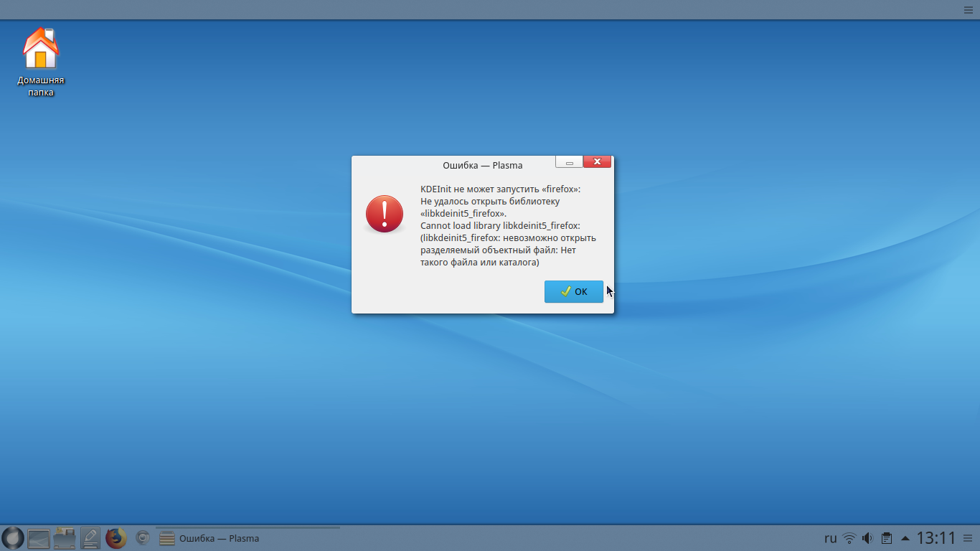Image resolution: width=980 pixels, height=551 pixels.
Task: Click the round gray camera-like launcher in panel
Action: [x=143, y=538]
